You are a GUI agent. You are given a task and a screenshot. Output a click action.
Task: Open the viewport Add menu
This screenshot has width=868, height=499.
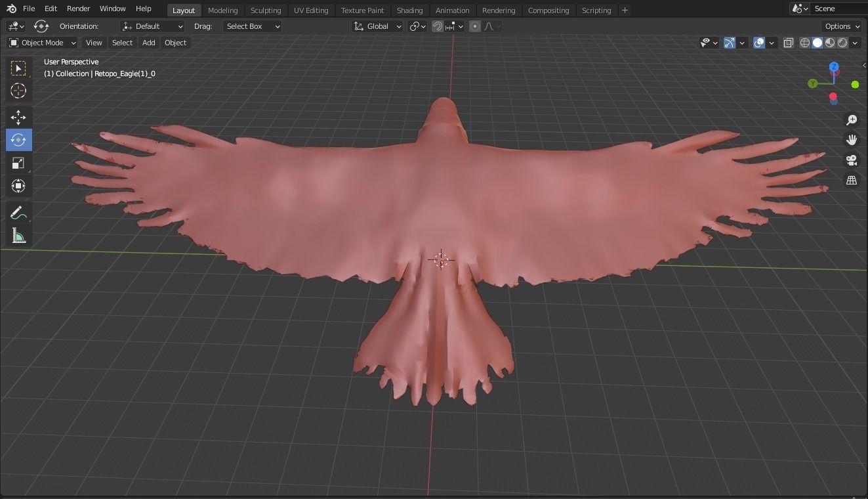click(x=149, y=43)
